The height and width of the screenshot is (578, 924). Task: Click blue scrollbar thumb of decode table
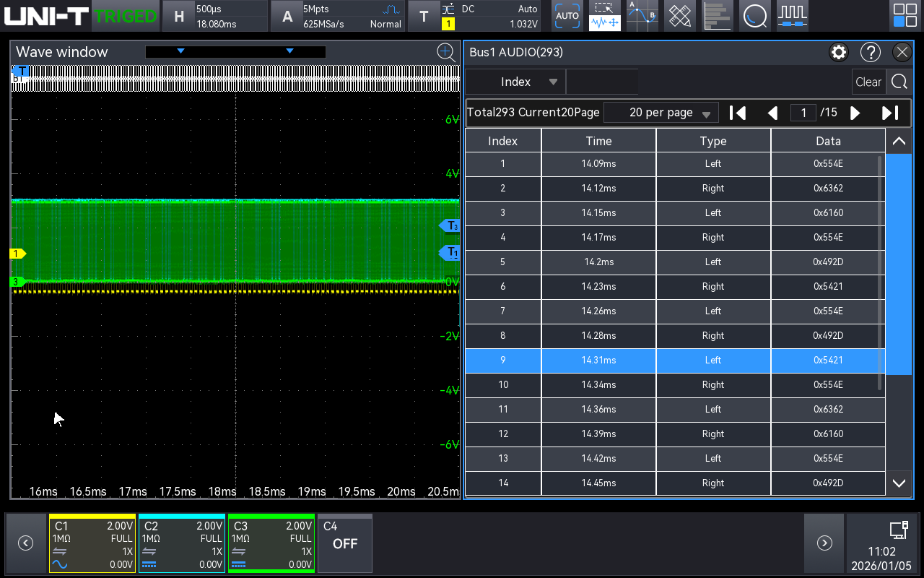pyautogui.click(x=898, y=264)
